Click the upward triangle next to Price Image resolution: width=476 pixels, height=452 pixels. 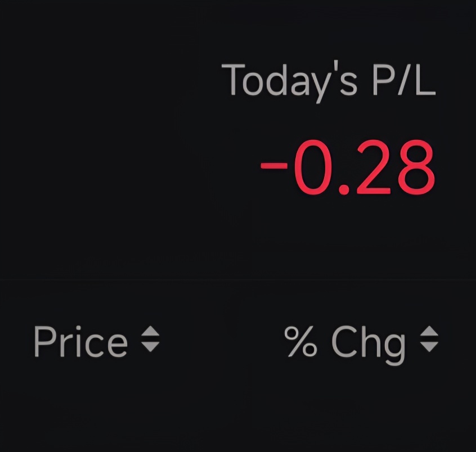click(151, 331)
